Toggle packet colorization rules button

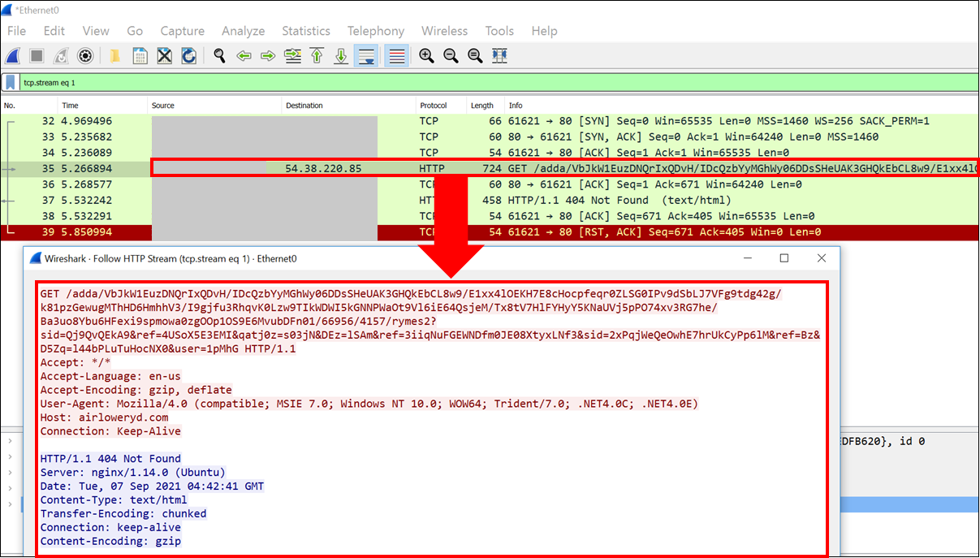[x=396, y=56]
